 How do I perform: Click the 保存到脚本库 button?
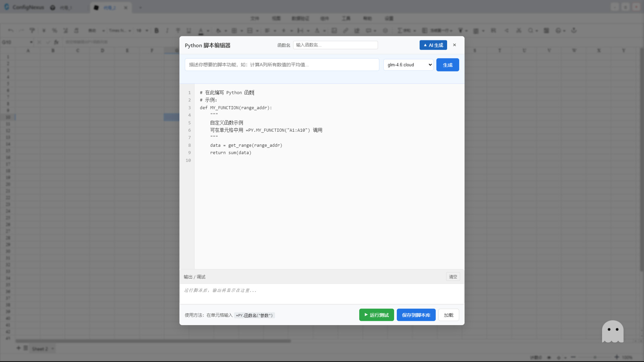(x=416, y=315)
